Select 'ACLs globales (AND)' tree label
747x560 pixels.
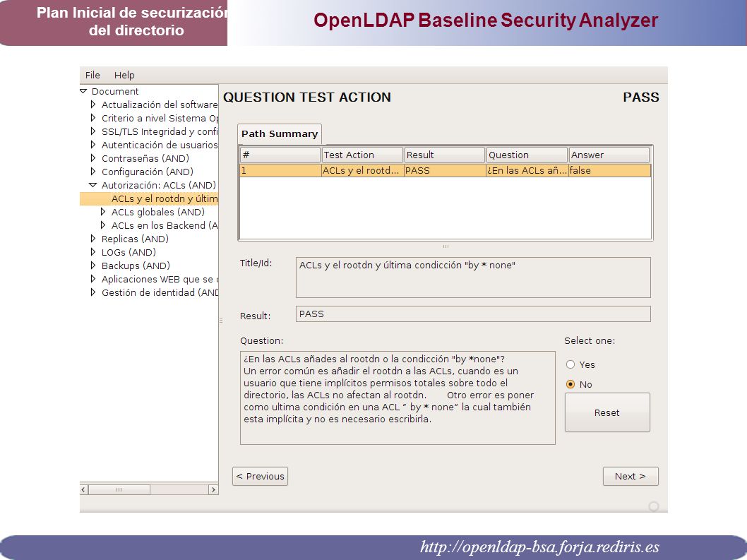tap(158, 212)
